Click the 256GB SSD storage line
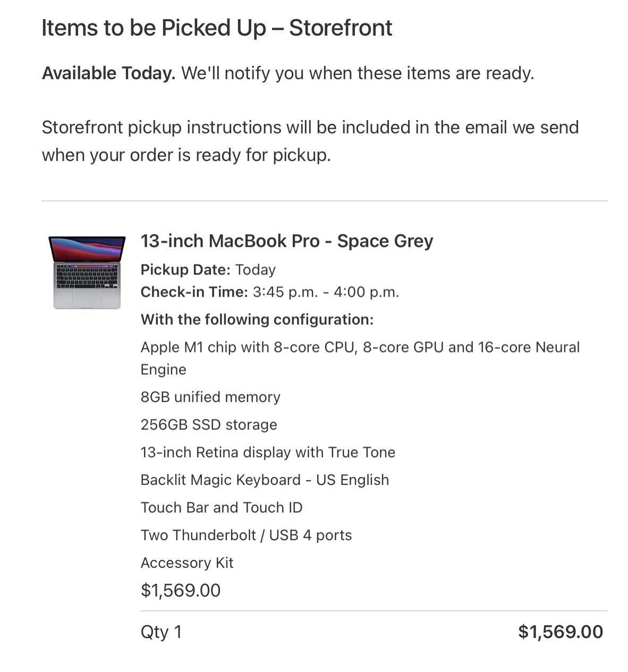 [209, 425]
